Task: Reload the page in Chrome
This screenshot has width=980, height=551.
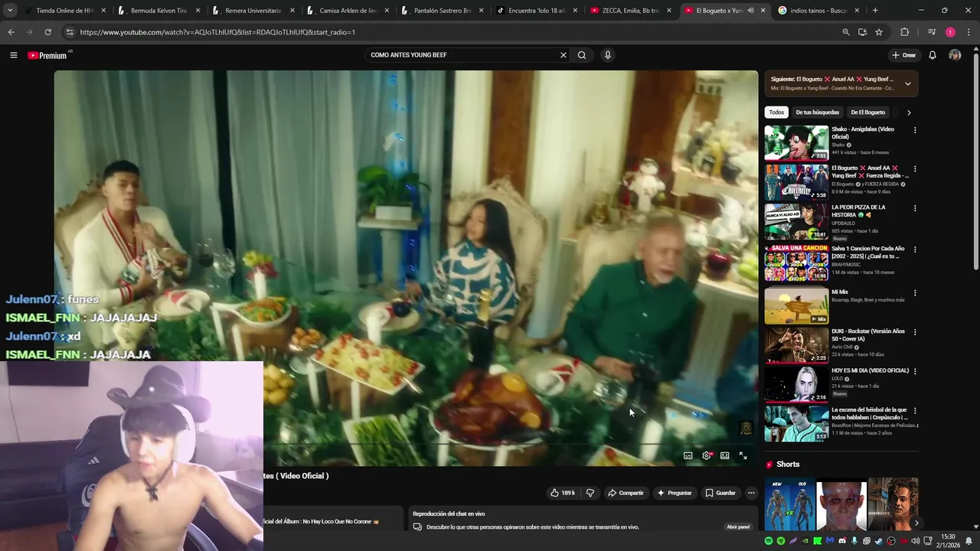Action: click(x=47, y=32)
